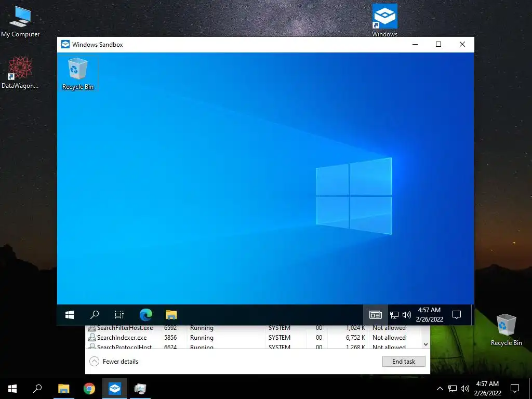Image resolution: width=532 pixels, height=399 pixels.
Task: Open host Action Center notifications
Action: click(515, 389)
